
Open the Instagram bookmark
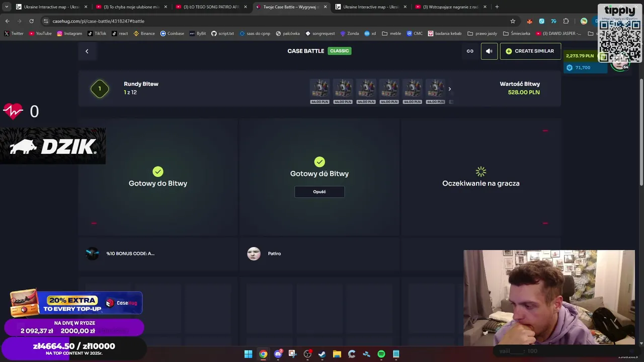click(x=69, y=34)
